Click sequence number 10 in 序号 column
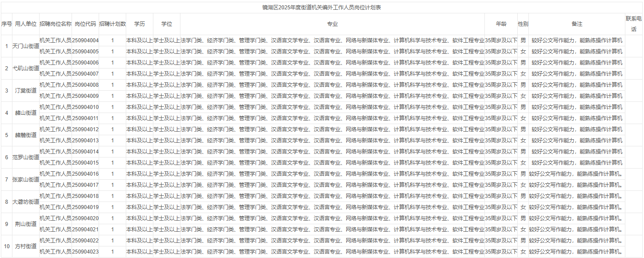This screenshot has height=258, width=644. 6,246
